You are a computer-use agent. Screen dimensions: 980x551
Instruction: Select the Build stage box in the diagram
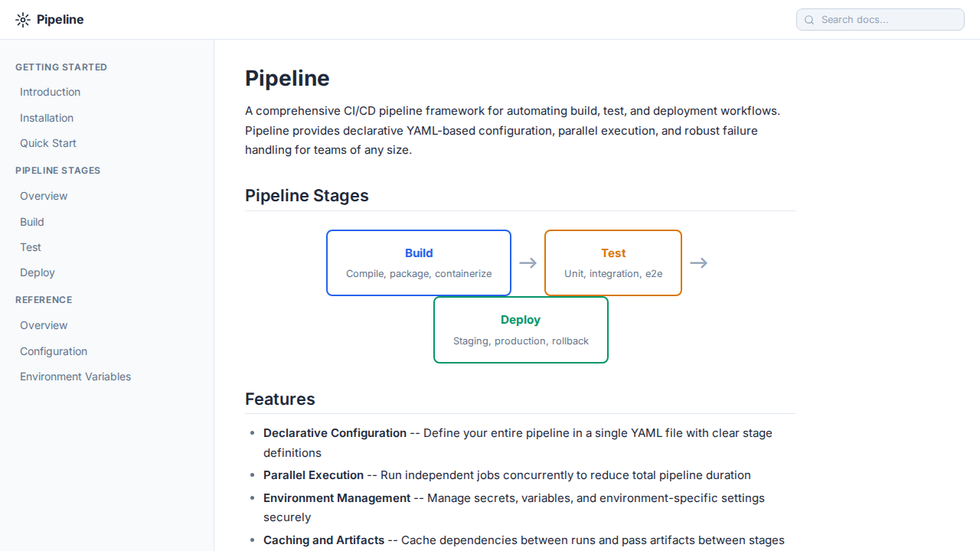pos(419,262)
